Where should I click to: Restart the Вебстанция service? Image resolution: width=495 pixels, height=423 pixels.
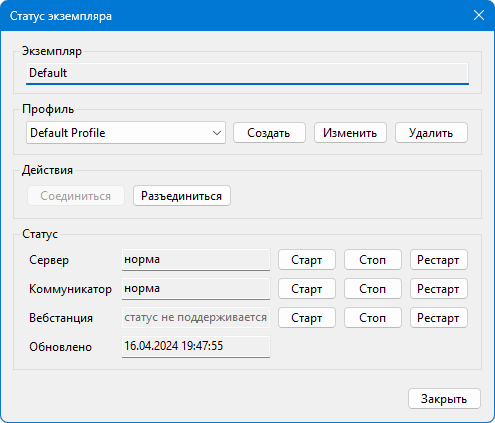(x=439, y=318)
